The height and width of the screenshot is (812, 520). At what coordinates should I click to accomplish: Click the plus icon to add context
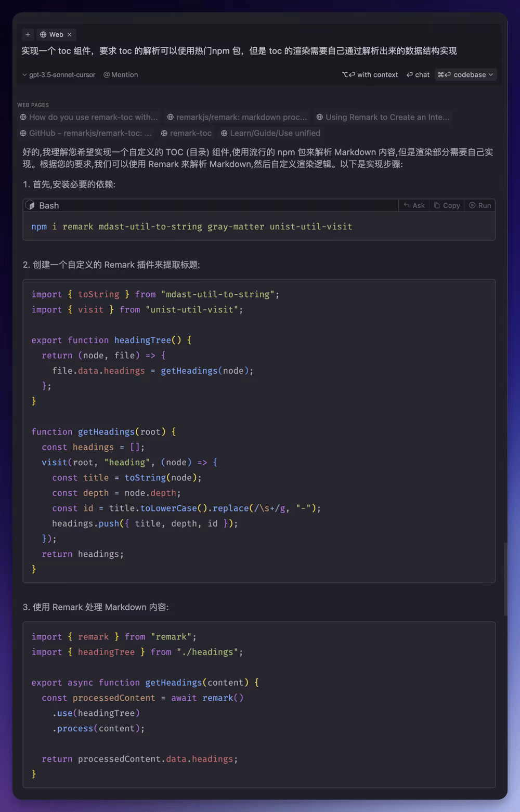(28, 35)
